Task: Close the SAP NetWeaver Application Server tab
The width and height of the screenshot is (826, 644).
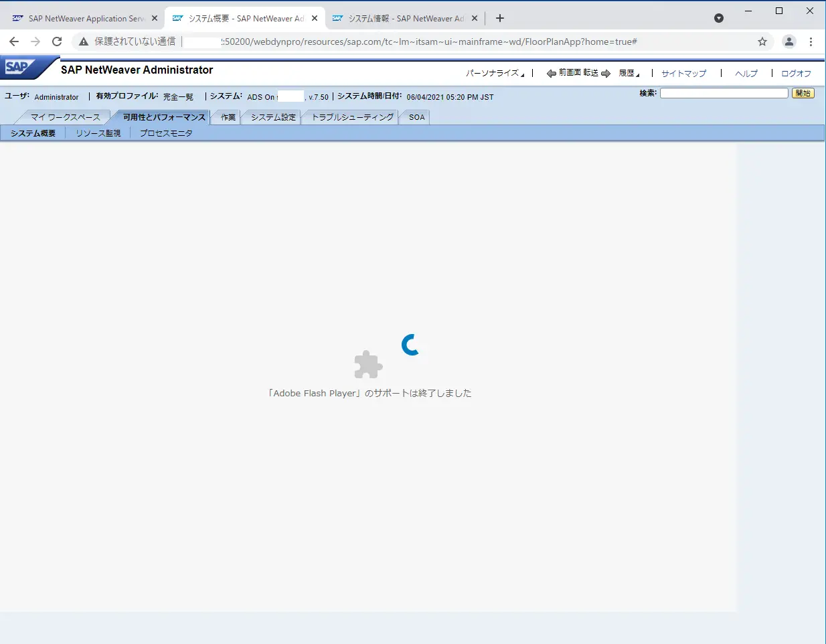Action: pyautogui.click(x=155, y=19)
